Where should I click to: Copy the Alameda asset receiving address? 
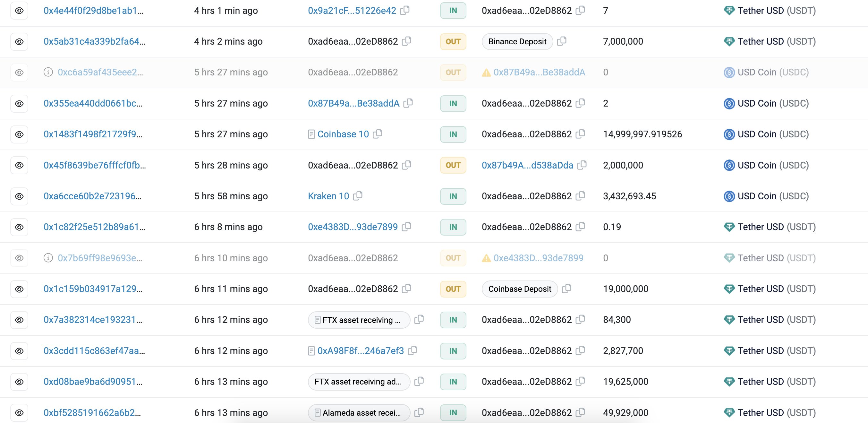tap(419, 412)
